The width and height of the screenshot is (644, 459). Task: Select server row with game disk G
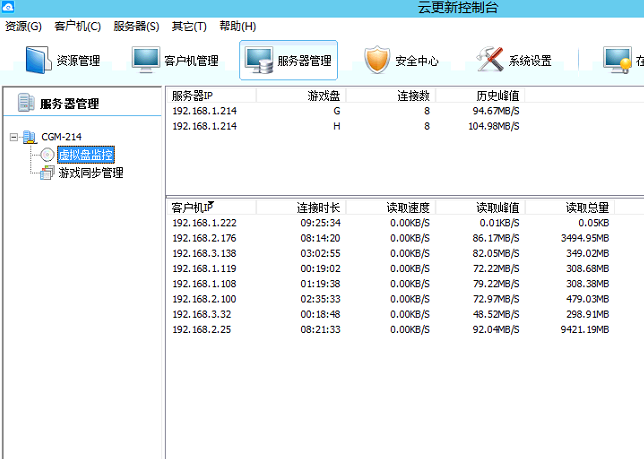[x=345, y=111]
